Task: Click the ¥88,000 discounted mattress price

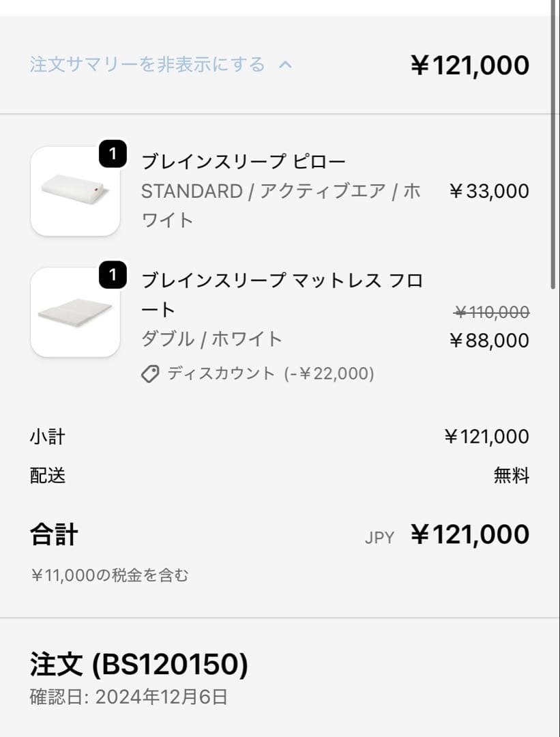Action: click(x=488, y=341)
